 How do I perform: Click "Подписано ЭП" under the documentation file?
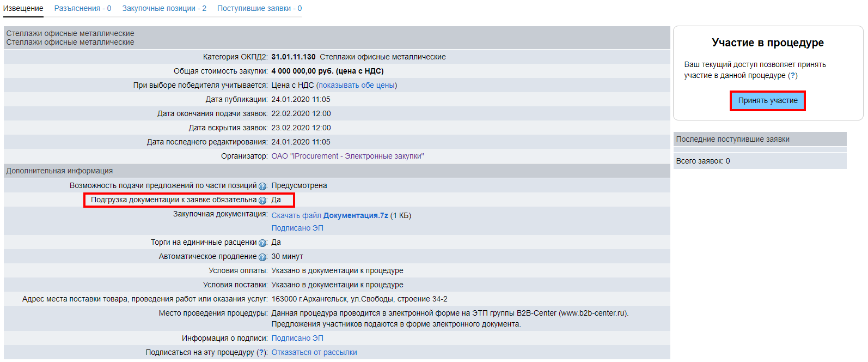pyautogui.click(x=297, y=228)
